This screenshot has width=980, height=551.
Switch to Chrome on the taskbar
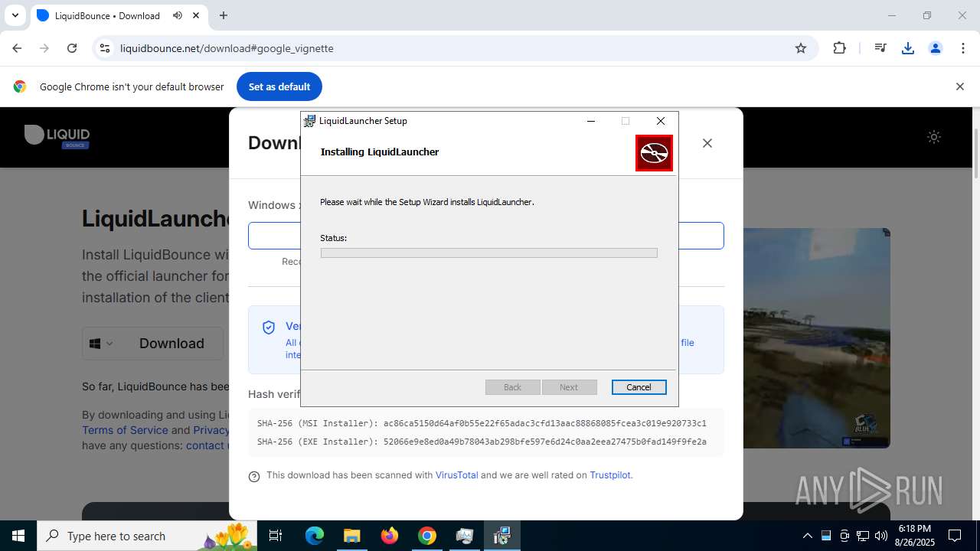[x=427, y=536]
